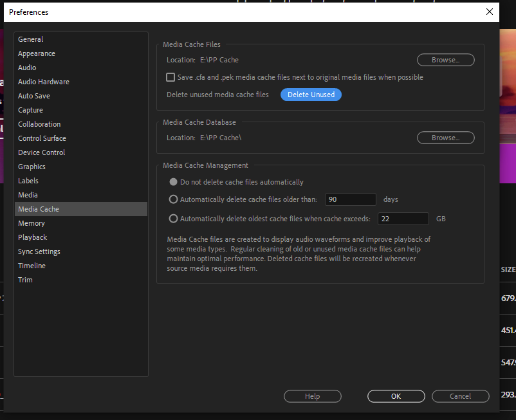This screenshot has width=516, height=420.
Task: Select the Sync Settings section
Action: 39,251
